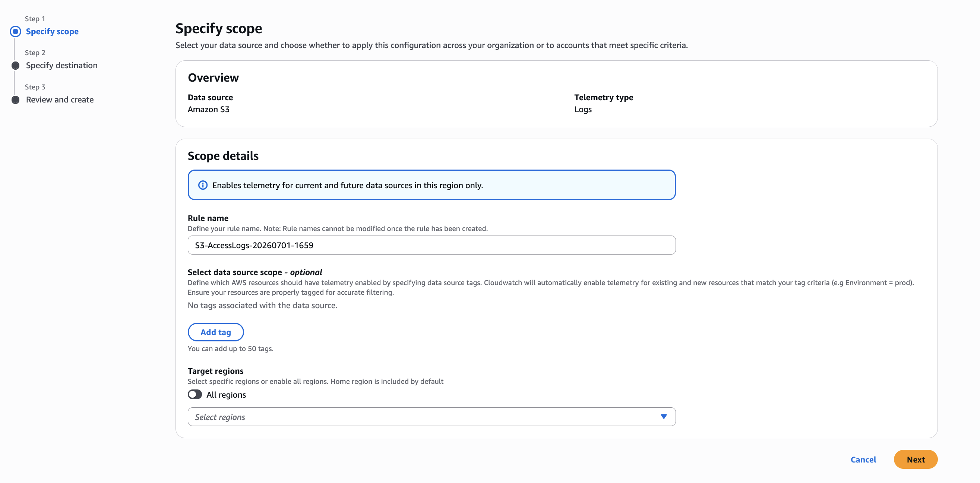Click the 'Overview' heading
The height and width of the screenshot is (483, 980).
[214, 78]
